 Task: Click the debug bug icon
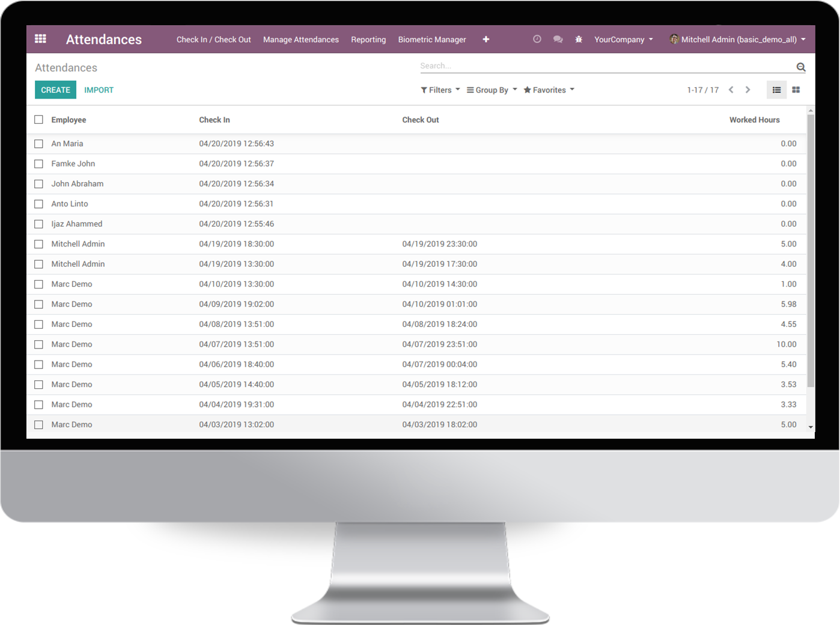[x=579, y=39]
